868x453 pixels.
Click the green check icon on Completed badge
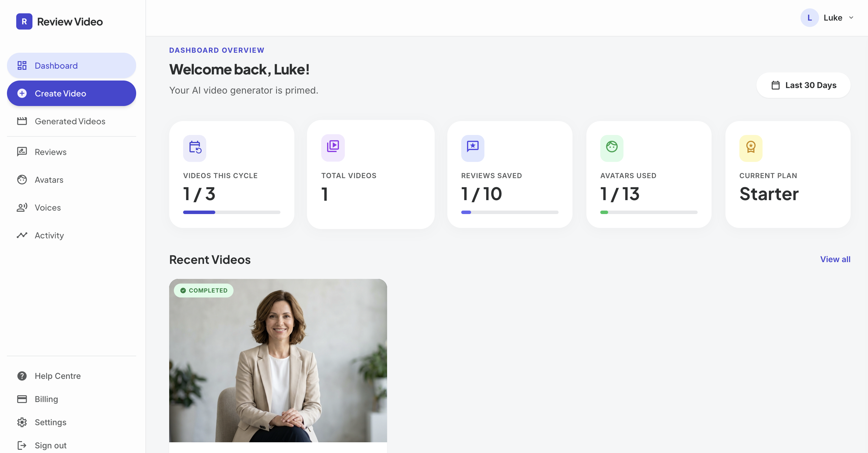click(183, 290)
